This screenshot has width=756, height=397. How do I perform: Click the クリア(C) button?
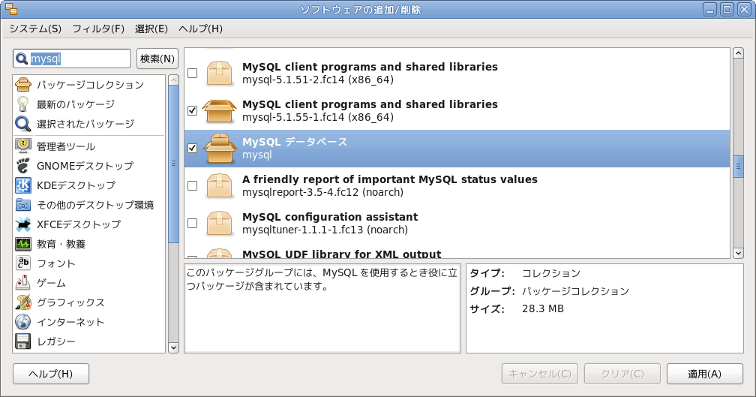tap(622, 374)
